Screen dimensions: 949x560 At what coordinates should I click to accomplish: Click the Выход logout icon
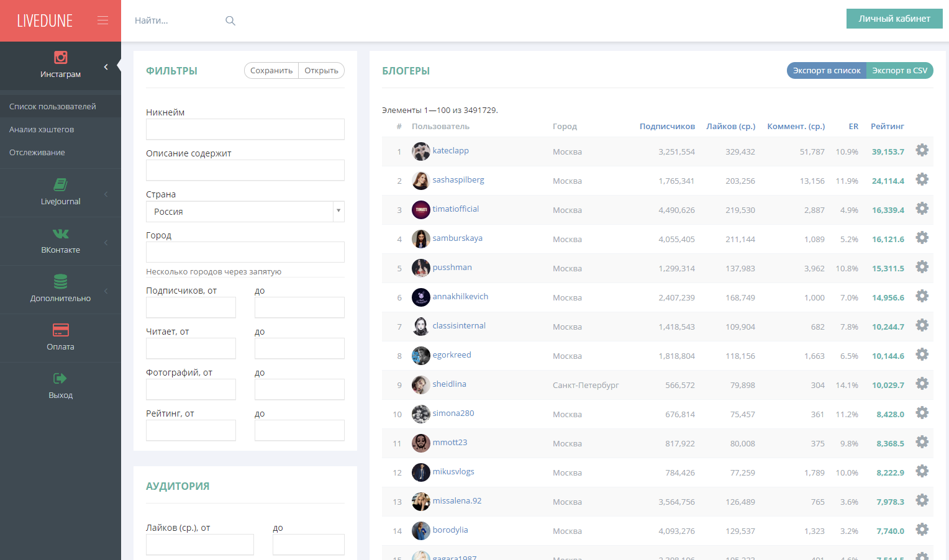coord(60,378)
